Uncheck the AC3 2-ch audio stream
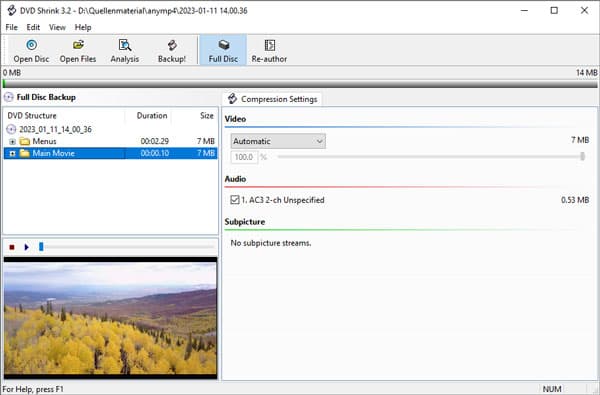 [235, 200]
